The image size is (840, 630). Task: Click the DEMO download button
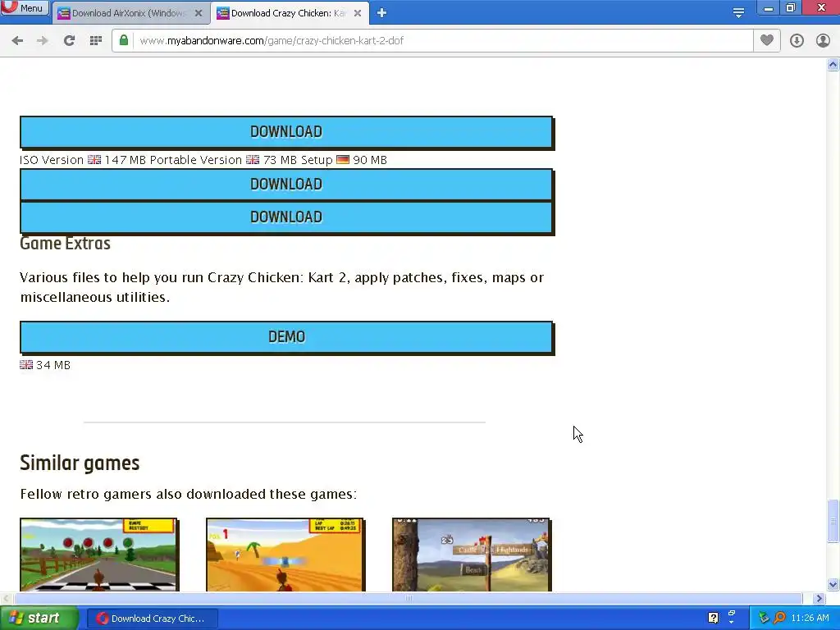[286, 337]
